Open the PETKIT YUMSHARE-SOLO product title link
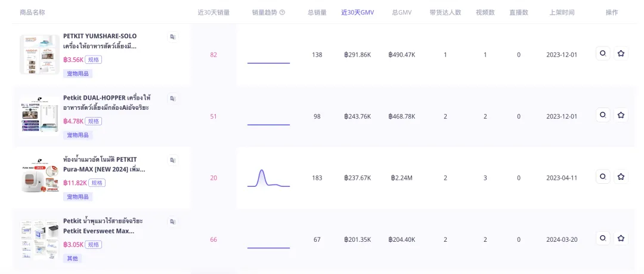 [100, 41]
